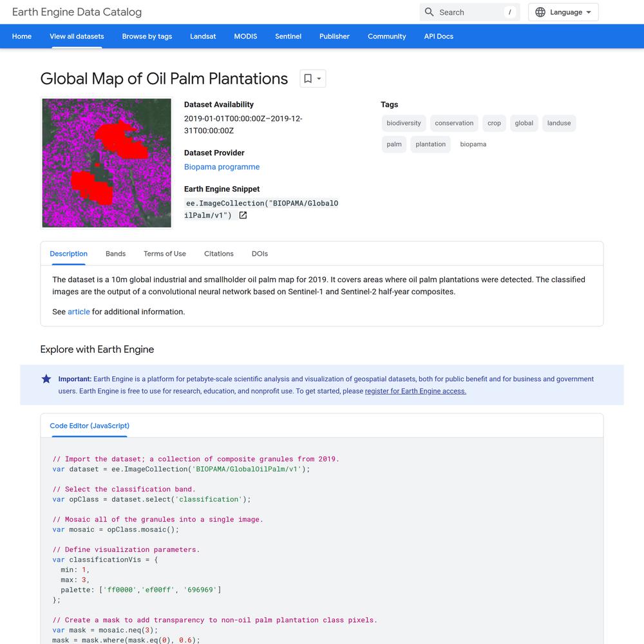Image resolution: width=644 pixels, height=644 pixels.
Task: Follow the article link in description
Action: [79, 312]
